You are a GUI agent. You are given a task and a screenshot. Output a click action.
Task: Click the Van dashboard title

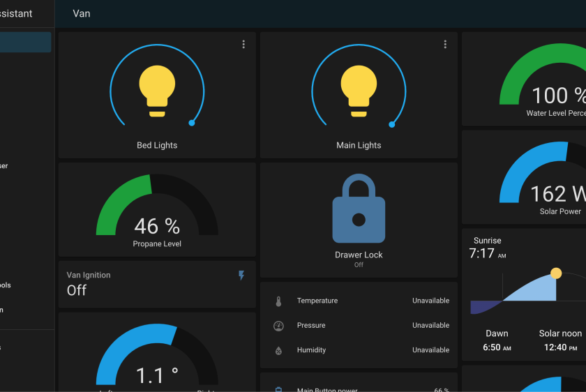(82, 13)
